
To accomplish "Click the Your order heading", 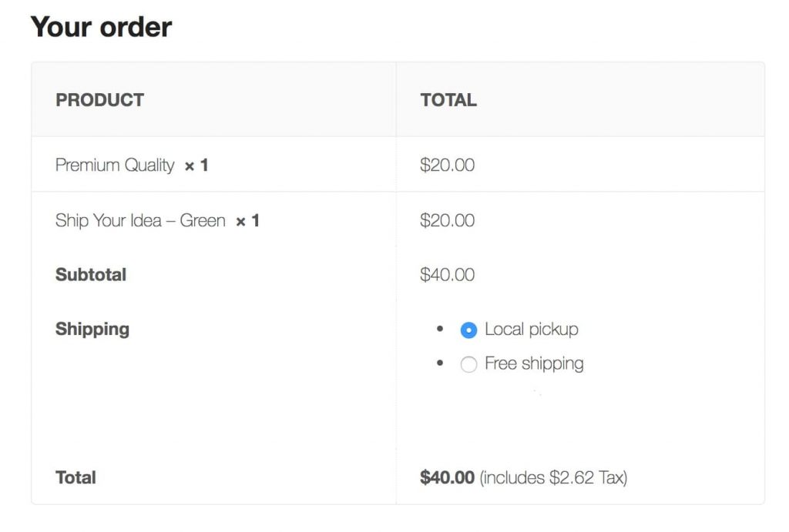I will click(101, 27).
